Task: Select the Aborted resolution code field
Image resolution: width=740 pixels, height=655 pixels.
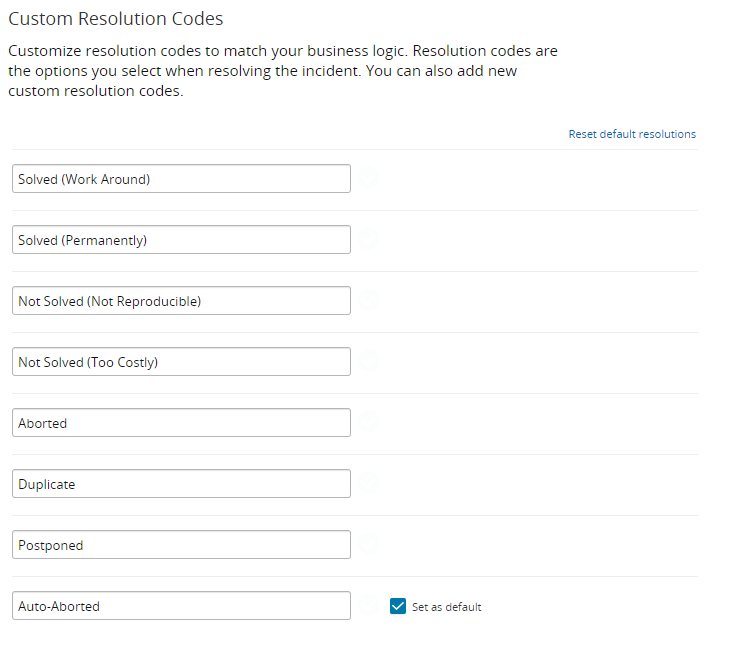Action: point(181,423)
